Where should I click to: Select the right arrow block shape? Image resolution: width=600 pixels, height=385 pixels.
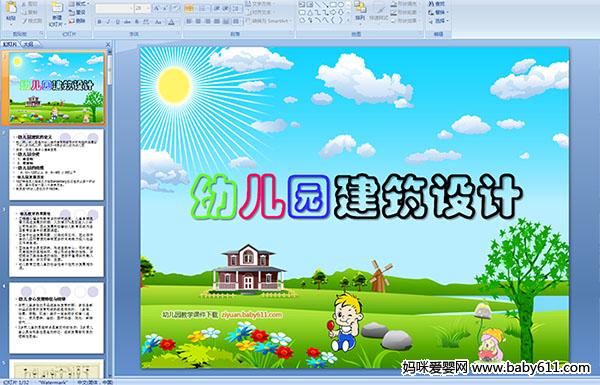pyautogui.click(x=334, y=12)
